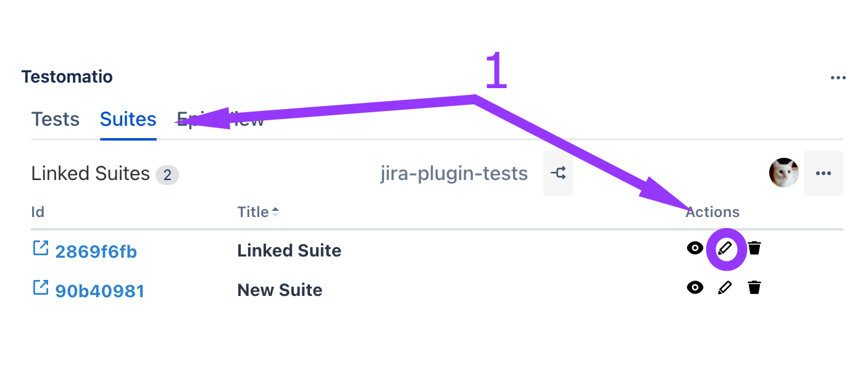The width and height of the screenshot is (868, 365).
Task: Click the New Suite title
Action: click(x=280, y=290)
